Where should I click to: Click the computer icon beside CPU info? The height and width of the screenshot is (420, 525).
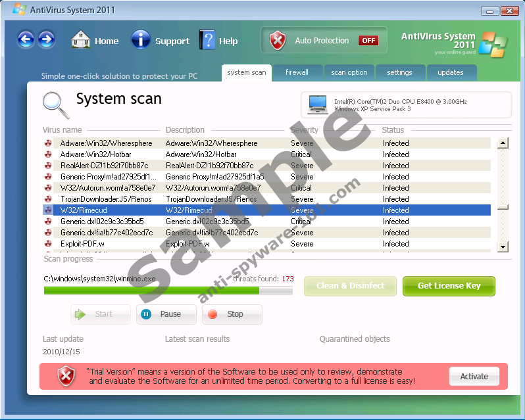(x=318, y=105)
